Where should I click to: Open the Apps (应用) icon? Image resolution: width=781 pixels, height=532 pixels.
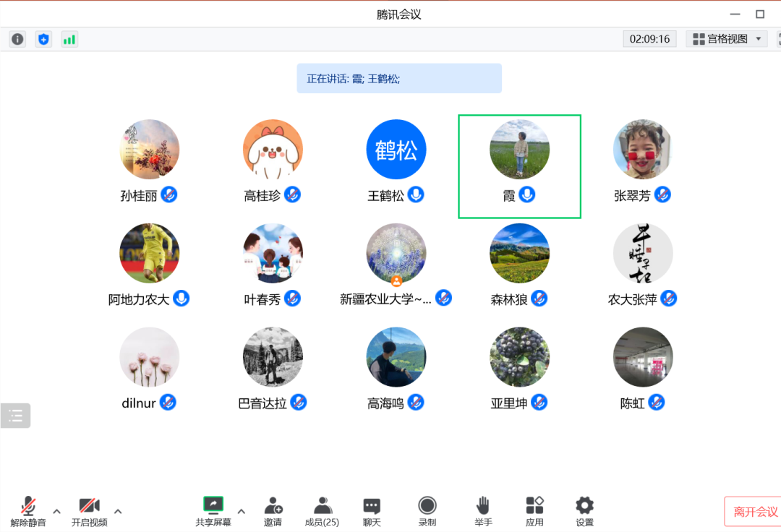534,510
